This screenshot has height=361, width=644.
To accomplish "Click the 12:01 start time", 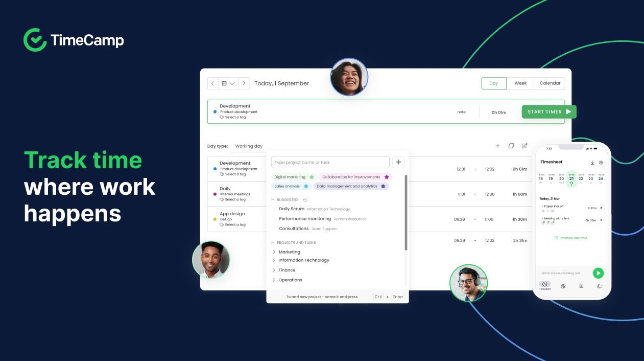I will (461, 169).
